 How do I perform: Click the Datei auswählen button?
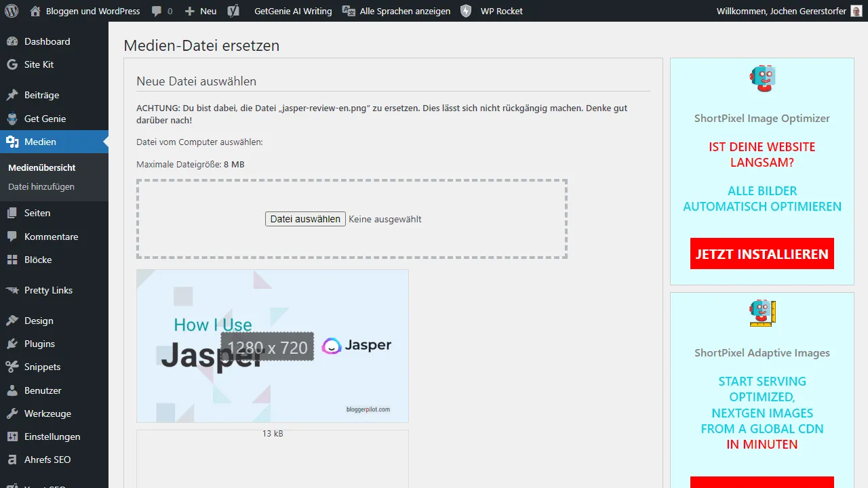pos(305,219)
